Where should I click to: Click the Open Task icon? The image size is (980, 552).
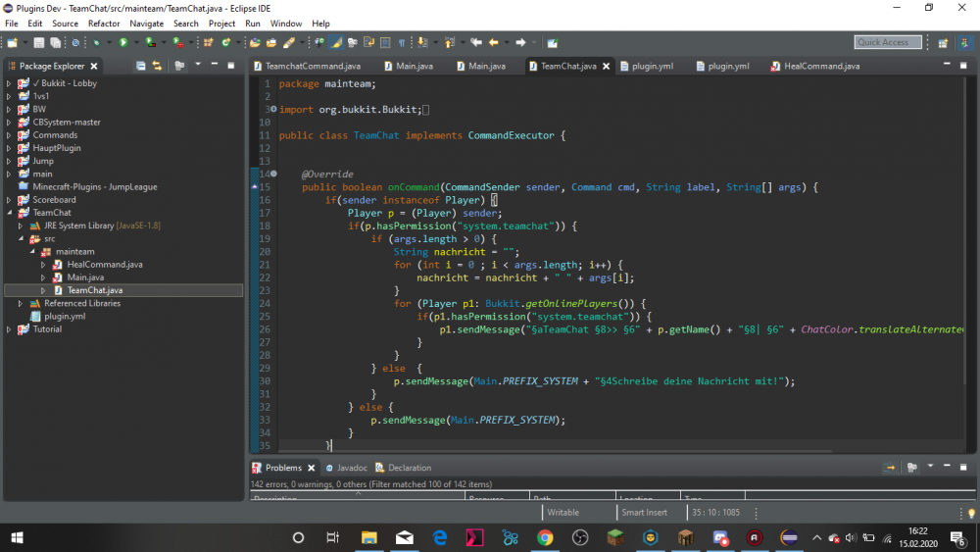[x=271, y=42]
